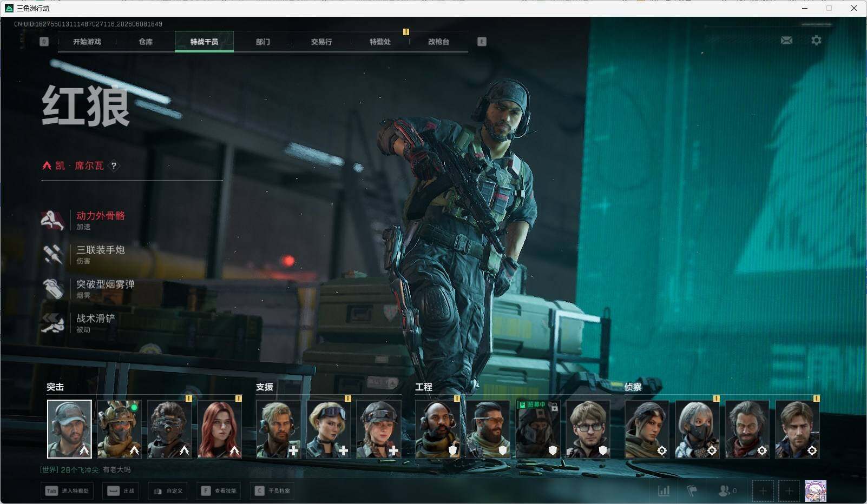Select the blonde 支援 operator with goggles up
Viewport: 867px width, 504px height.
tap(329, 429)
